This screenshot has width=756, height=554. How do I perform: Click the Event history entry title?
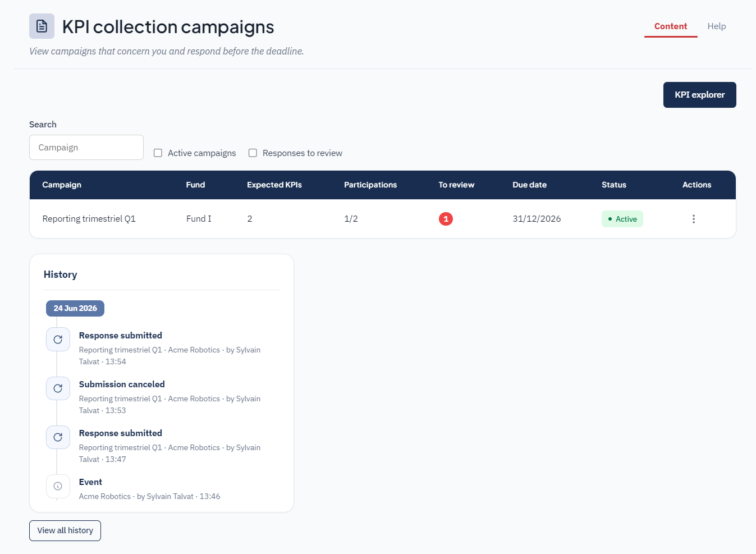tap(90, 482)
